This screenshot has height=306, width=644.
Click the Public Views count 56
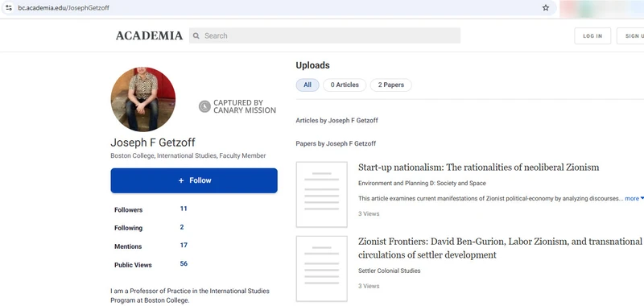(184, 263)
